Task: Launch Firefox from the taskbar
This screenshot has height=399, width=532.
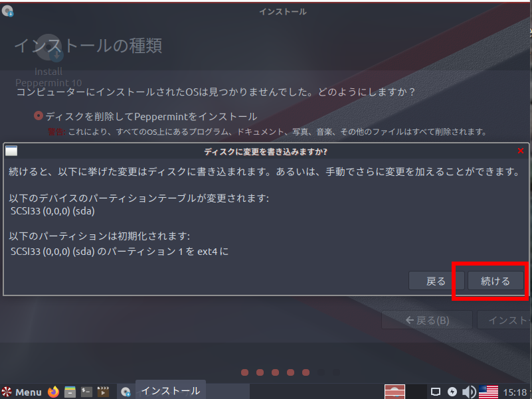Action: (53, 392)
